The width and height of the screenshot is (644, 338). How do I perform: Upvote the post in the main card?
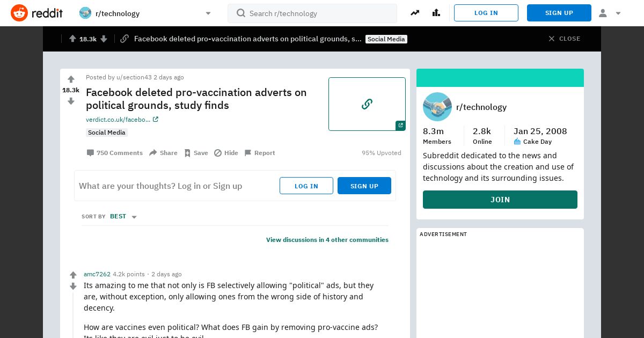point(71,79)
